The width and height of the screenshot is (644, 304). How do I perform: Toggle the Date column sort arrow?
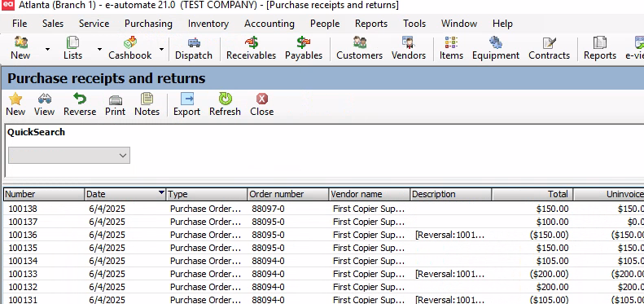point(161,193)
